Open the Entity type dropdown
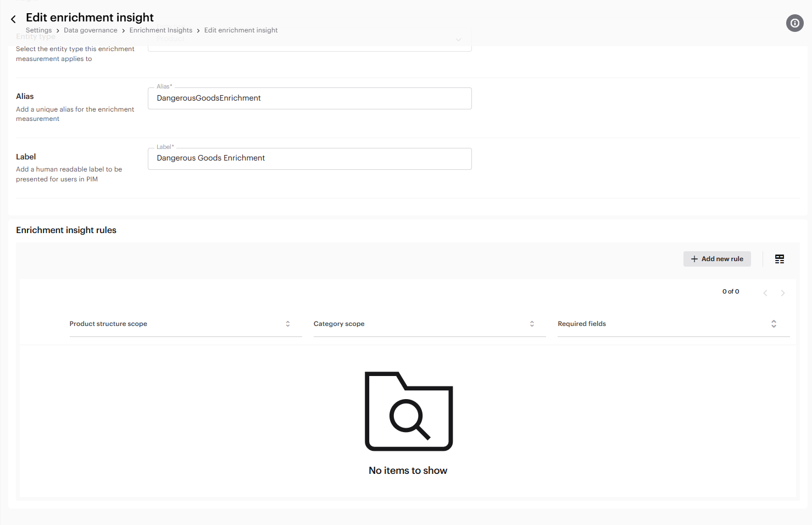This screenshot has height=525, width=812. click(309, 40)
